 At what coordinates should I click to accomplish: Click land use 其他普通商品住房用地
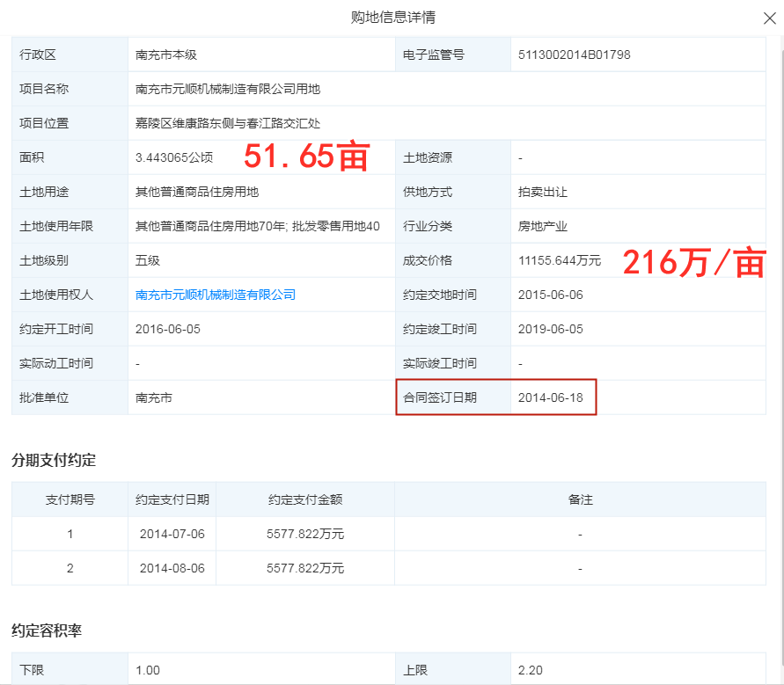tap(197, 192)
